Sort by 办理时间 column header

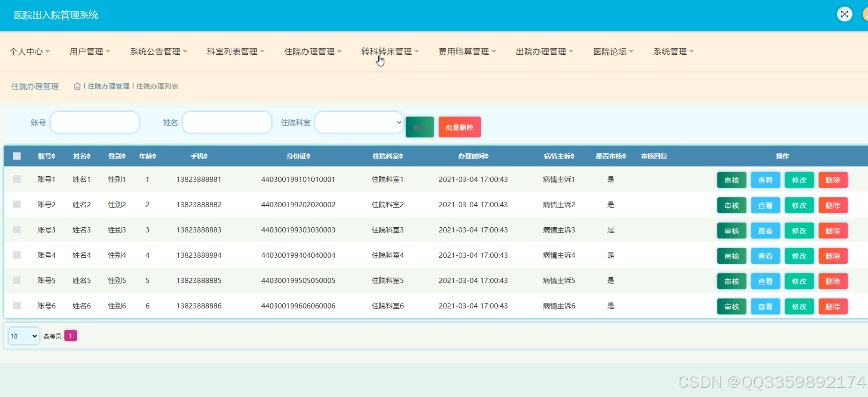473,156
